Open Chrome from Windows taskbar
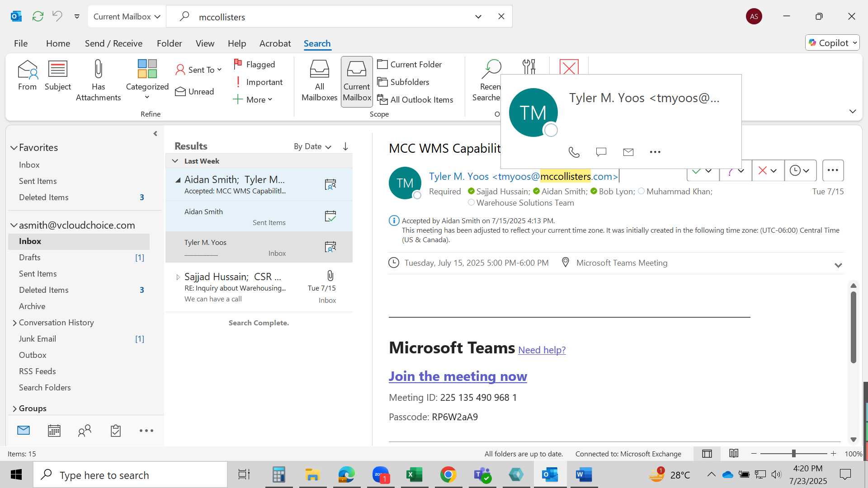This screenshot has width=868, height=488. [x=448, y=474]
